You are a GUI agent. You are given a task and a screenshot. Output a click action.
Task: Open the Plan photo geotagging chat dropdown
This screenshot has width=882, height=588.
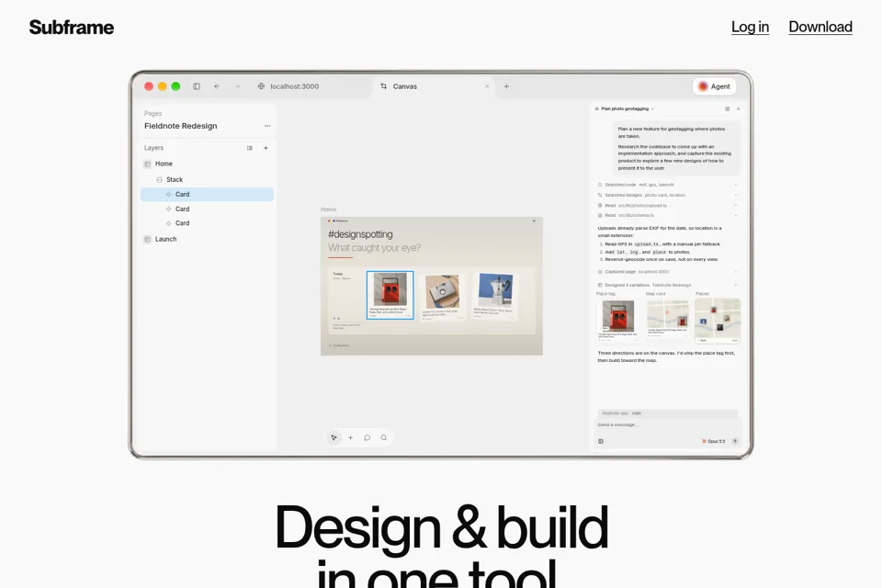652,108
